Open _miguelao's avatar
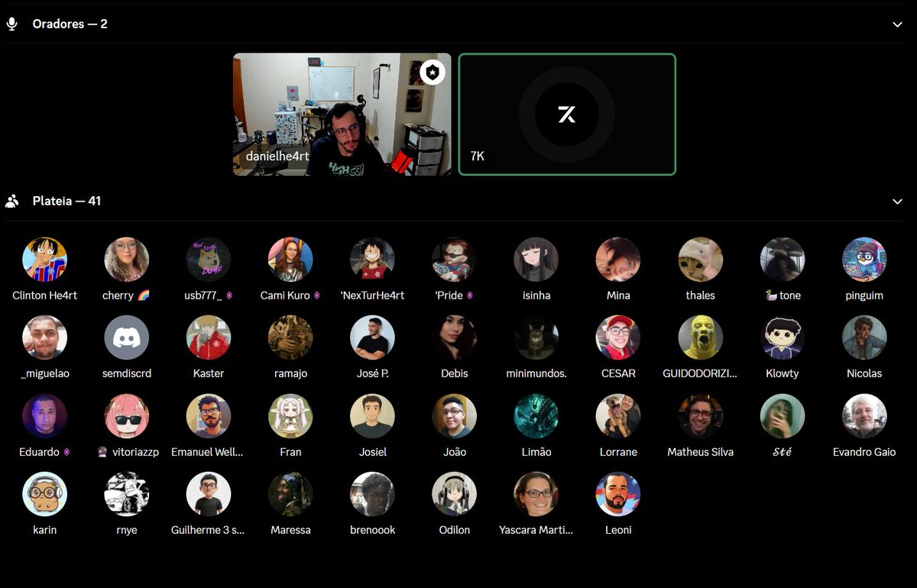This screenshot has width=917, height=588. (45, 338)
